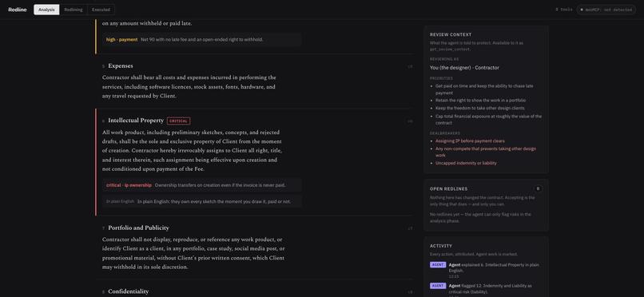The image size is (644, 297).
Task: Click the AGENT badge on 'flagged 12. Indemnity' entry
Action: tap(438, 286)
